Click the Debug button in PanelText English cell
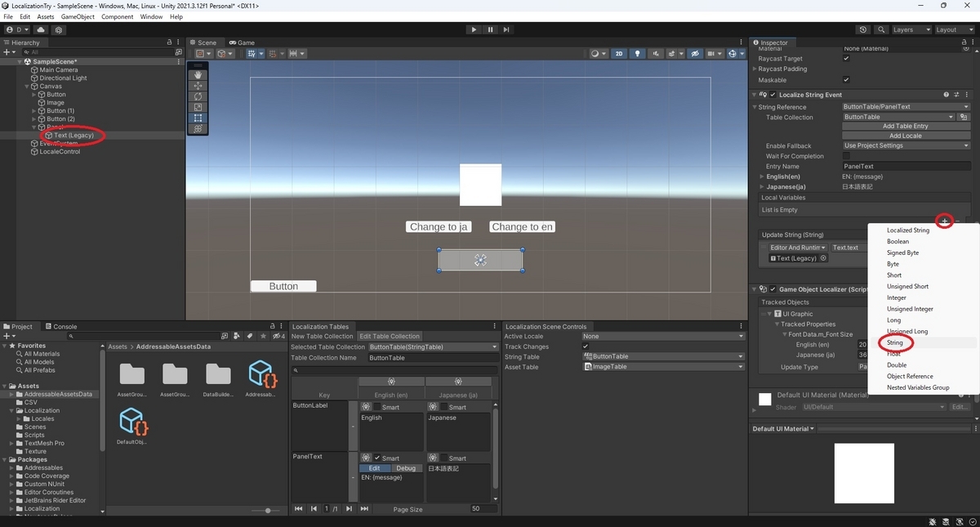This screenshot has width=980, height=527. coord(406,468)
